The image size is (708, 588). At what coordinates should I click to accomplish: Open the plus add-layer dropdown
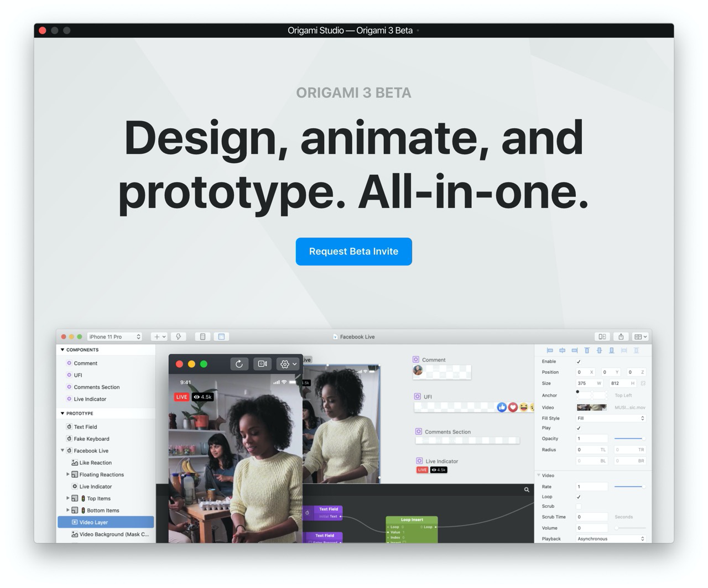tap(159, 336)
